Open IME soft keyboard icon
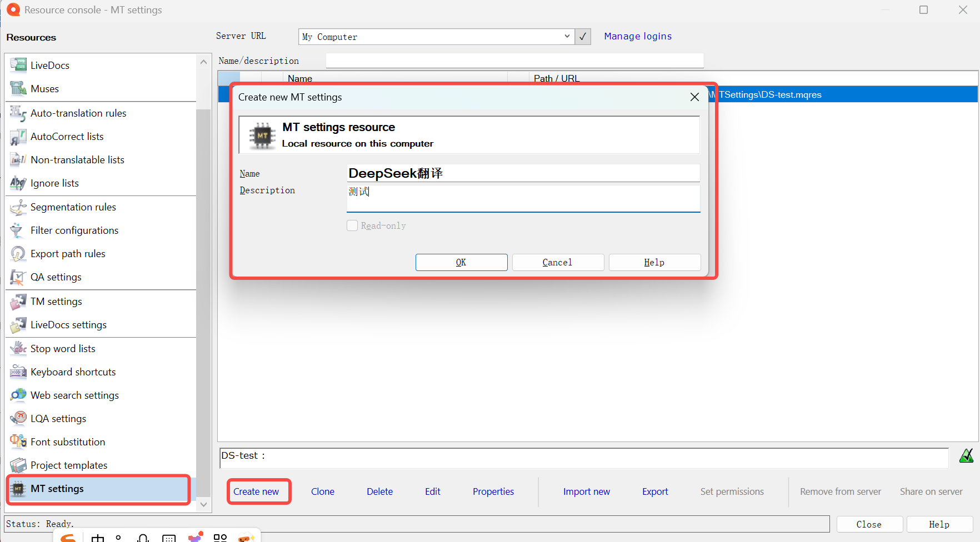The height and width of the screenshot is (542, 980). coord(169,538)
